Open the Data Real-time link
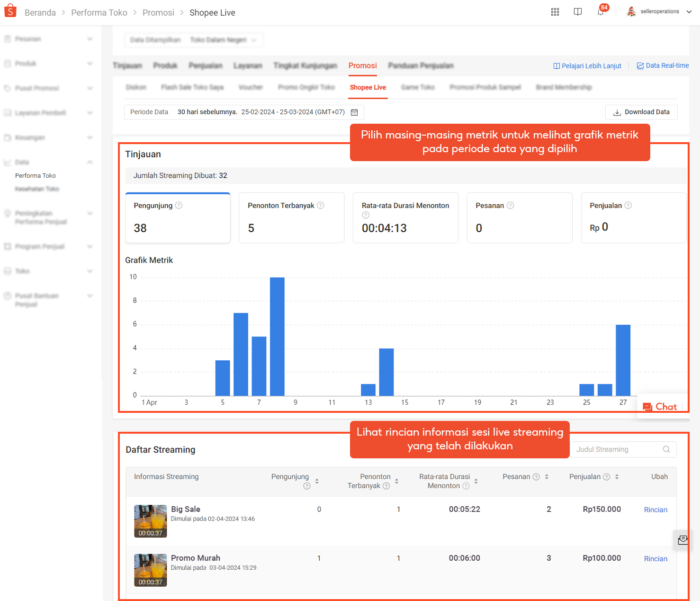 pyautogui.click(x=663, y=65)
